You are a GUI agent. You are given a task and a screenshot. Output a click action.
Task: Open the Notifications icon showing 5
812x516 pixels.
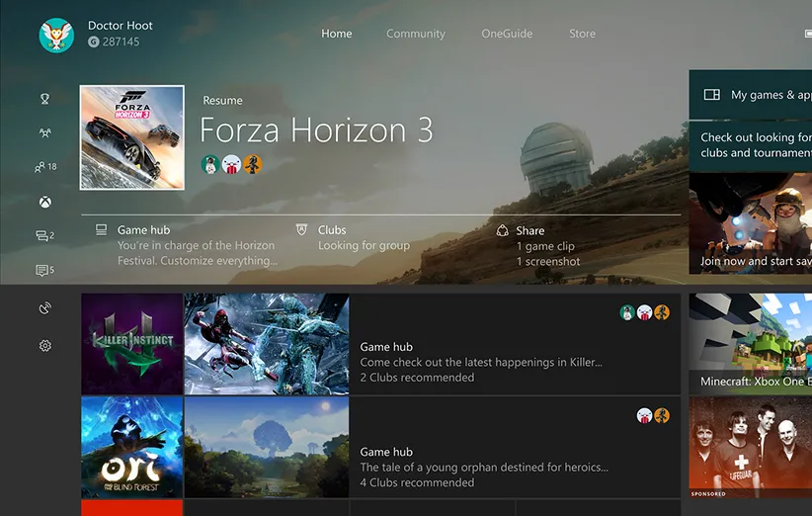coord(44,271)
